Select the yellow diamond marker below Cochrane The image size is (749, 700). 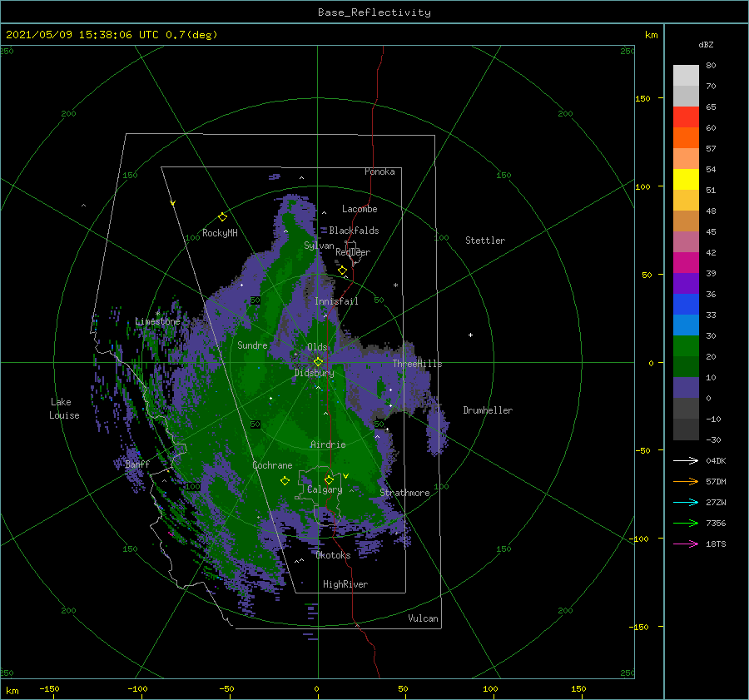[285, 481]
